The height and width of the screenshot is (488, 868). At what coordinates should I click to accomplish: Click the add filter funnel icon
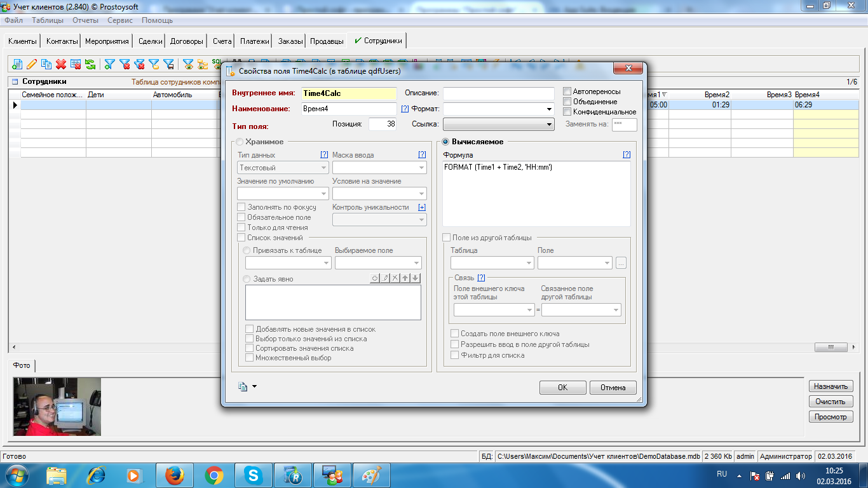point(109,64)
